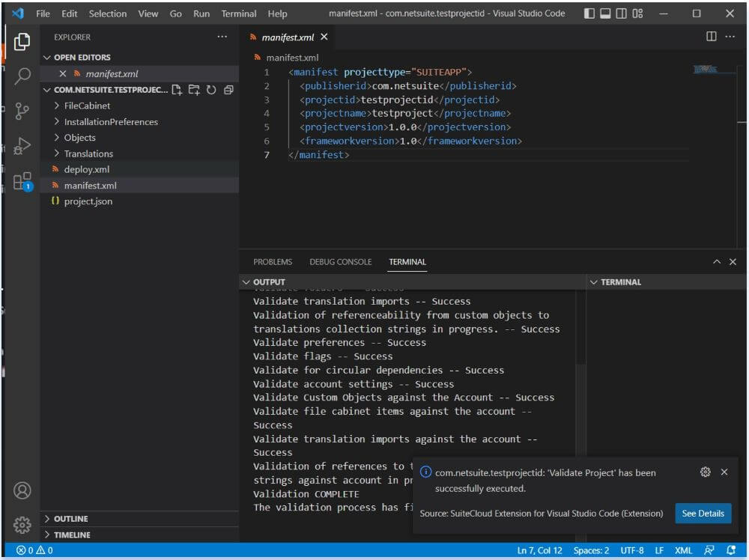Viewport: 749px width, 560px height.
Task: Dismiss the Validate Project notification
Action: point(724,472)
